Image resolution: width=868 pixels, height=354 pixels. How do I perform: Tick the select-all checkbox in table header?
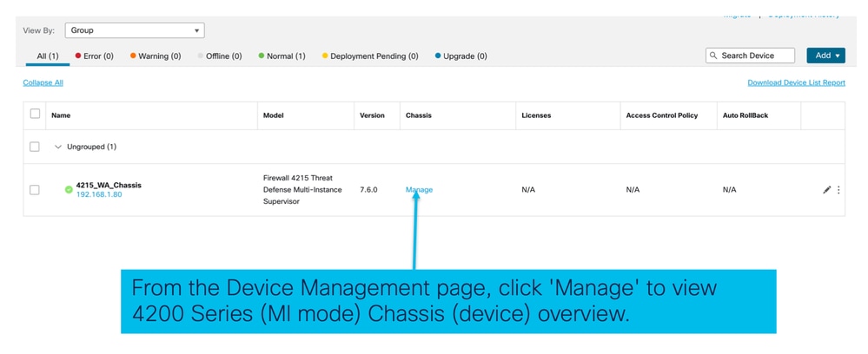point(35,114)
